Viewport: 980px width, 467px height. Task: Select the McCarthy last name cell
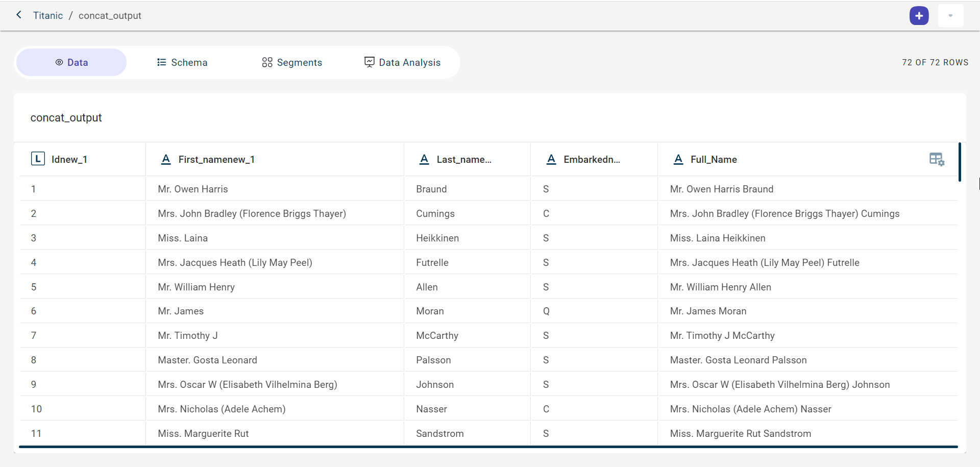point(437,336)
